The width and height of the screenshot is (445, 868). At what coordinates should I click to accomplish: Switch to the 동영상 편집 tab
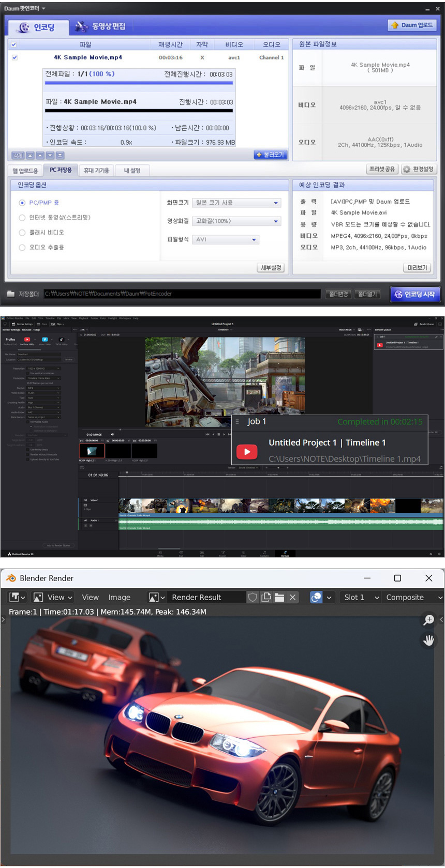coord(101,26)
